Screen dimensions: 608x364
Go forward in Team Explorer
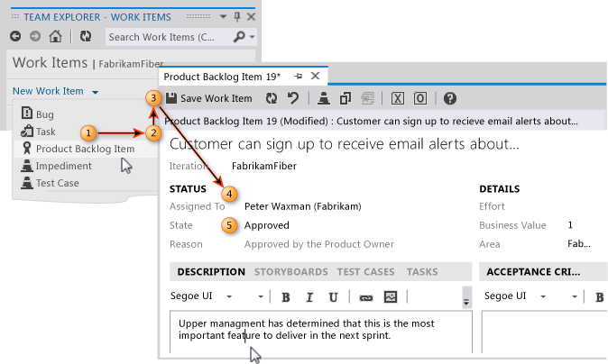click(x=35, y=36)
